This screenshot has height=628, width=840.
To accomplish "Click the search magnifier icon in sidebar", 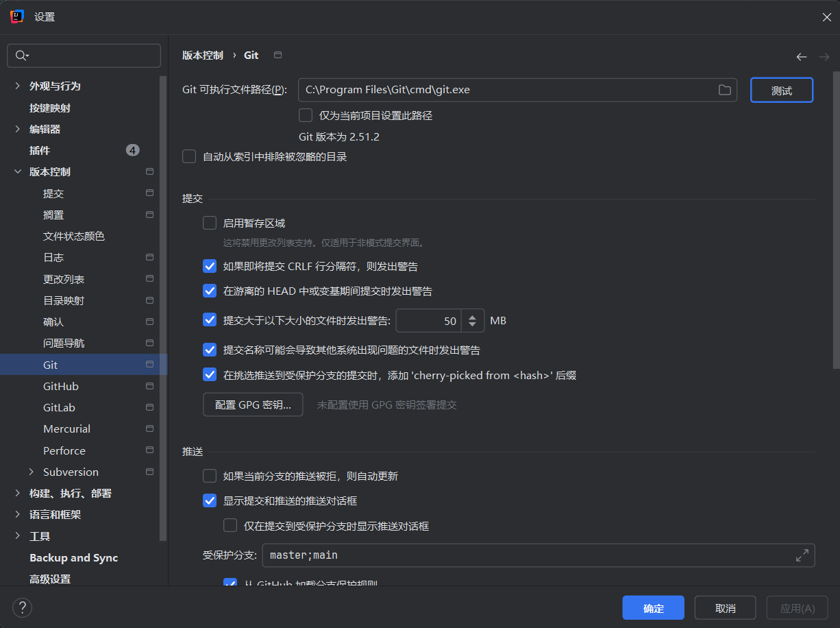I will click(x=21, y=56).
